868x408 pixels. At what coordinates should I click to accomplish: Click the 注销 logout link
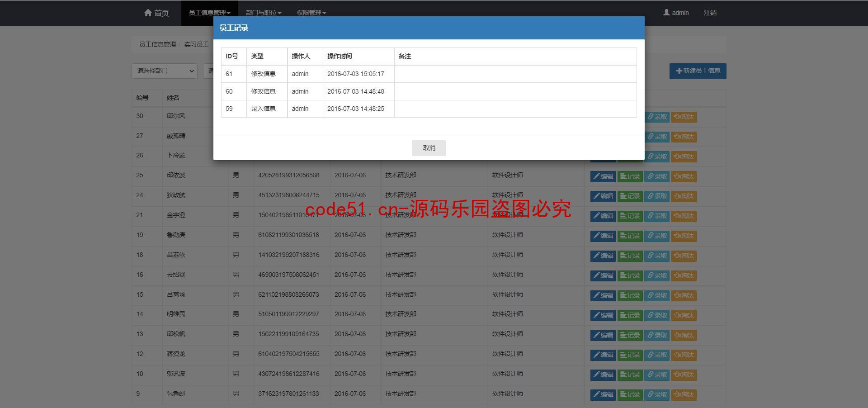coord(710,13)
